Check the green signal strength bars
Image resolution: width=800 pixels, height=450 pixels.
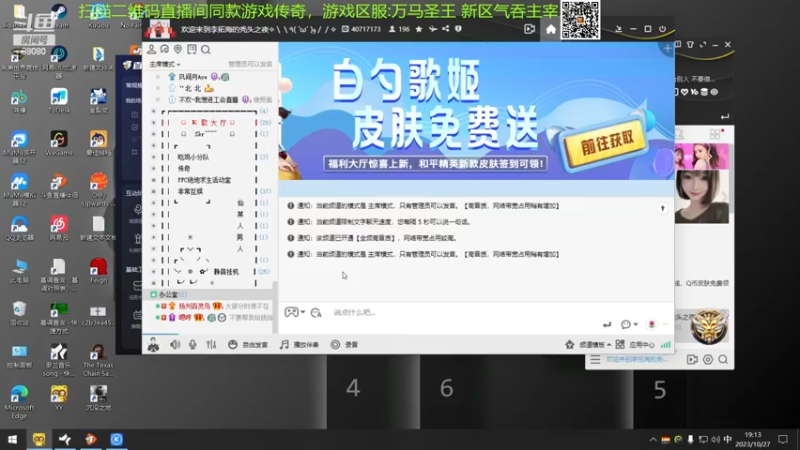pos(666,345)
